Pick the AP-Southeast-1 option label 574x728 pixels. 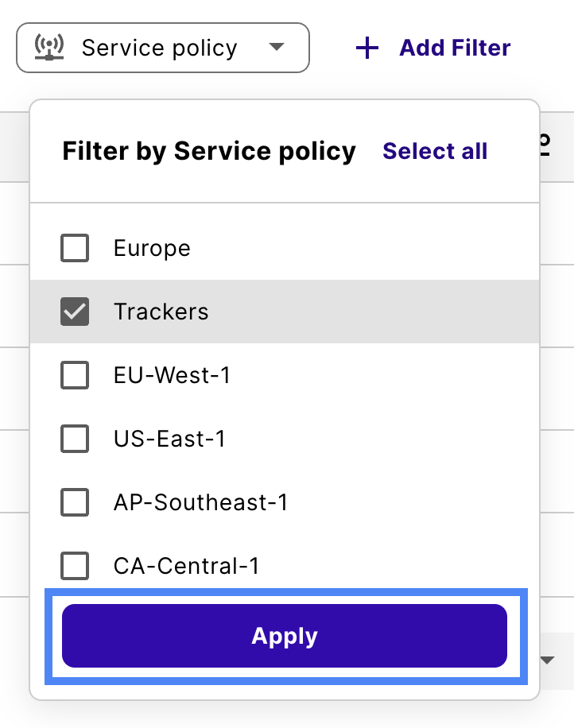click(200, 502)
